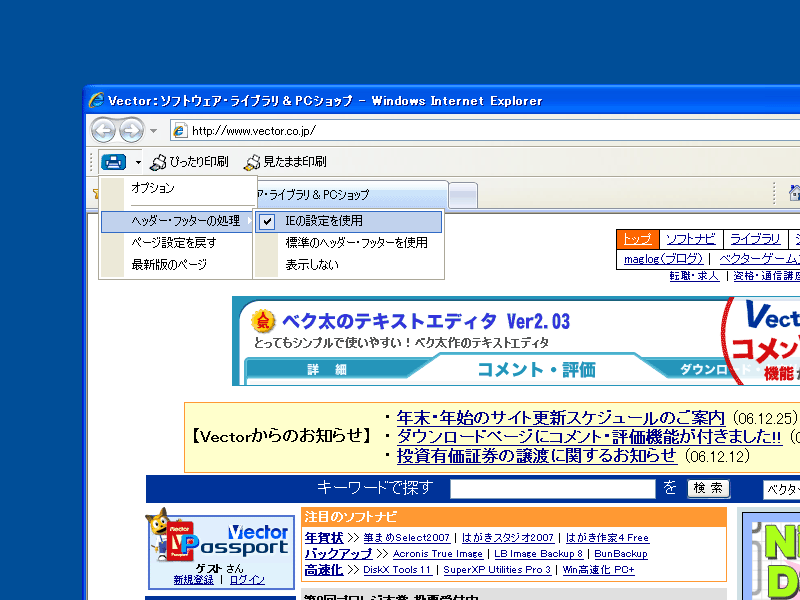Select 表示しない in the submenu
This screenshot has width=800, height=600.
coord(348,265)
